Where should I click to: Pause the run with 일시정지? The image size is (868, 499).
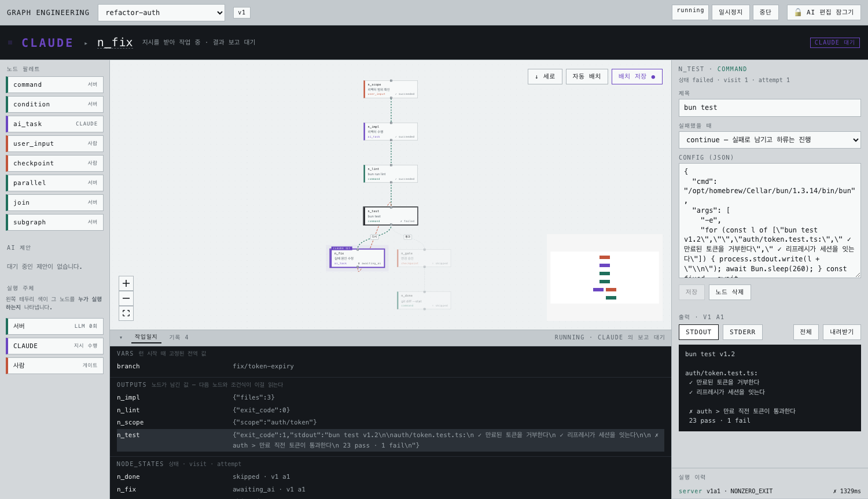(x=730, y=12)
